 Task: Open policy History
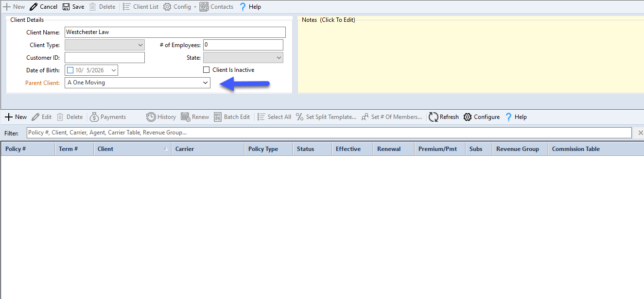[161, 117]
